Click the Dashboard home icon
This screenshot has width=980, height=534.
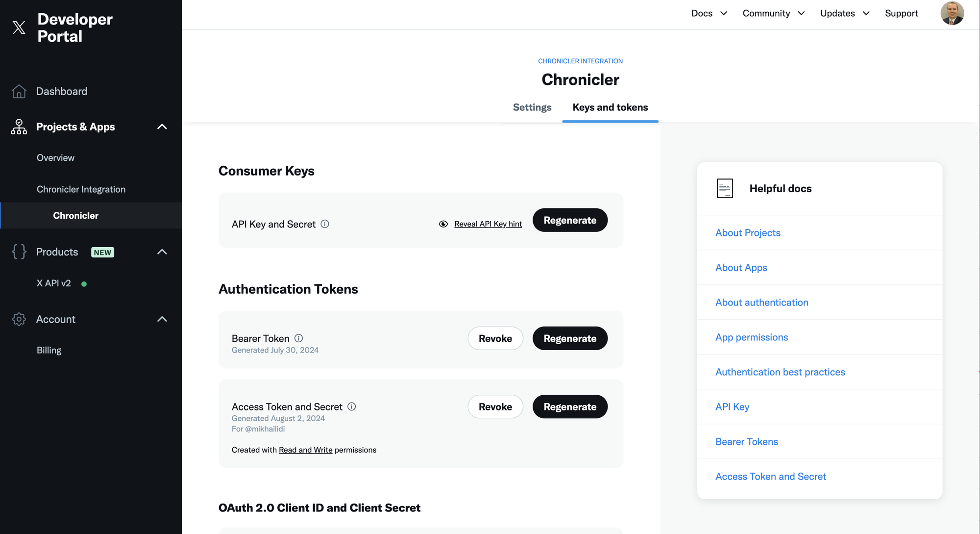19,91
